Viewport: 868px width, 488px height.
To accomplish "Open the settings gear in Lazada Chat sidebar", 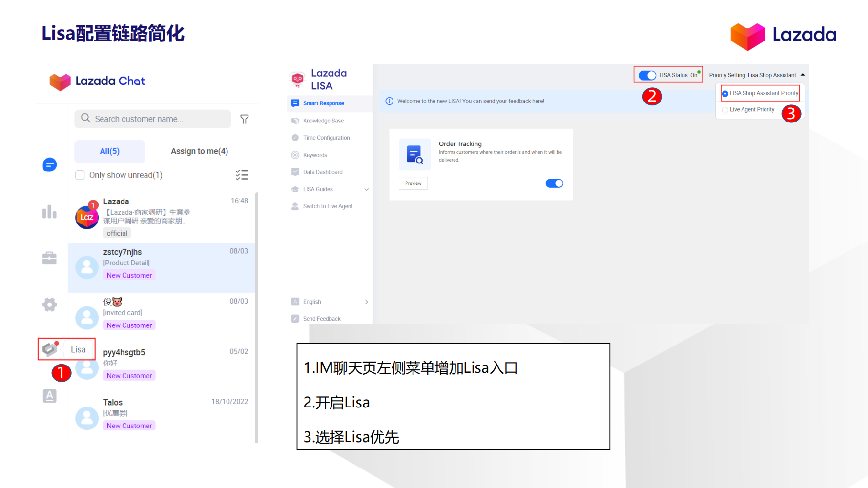I will tap(49, 305).
